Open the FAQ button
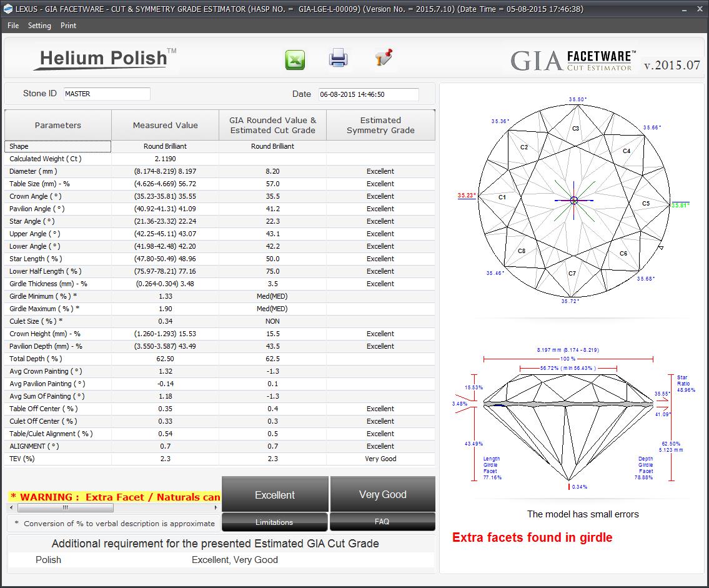 (382, 522)
